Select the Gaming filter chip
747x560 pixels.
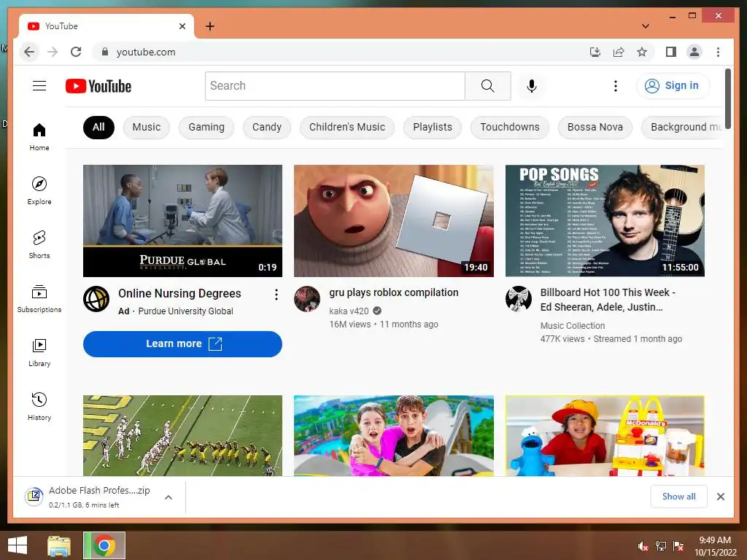click(x=206, y=127)
